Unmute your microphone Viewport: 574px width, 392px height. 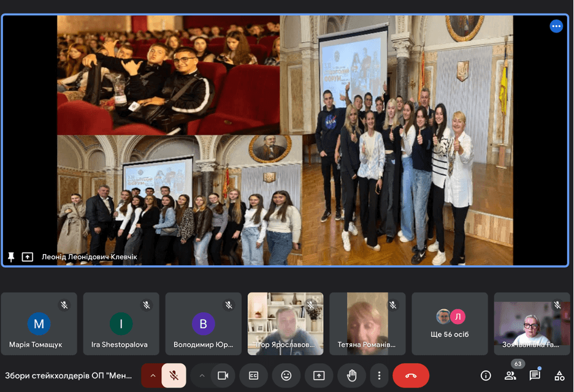[174, 375]
